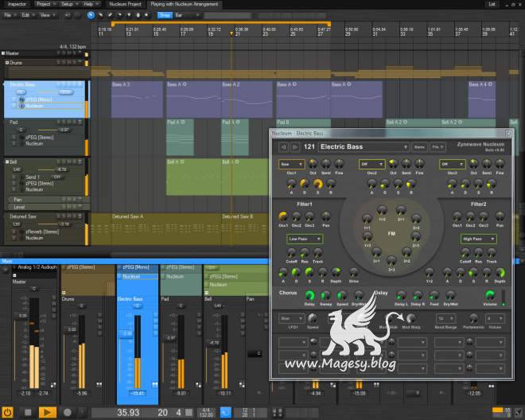
Task: Go to previous preset in Nucleum
Action: (284, 147)
